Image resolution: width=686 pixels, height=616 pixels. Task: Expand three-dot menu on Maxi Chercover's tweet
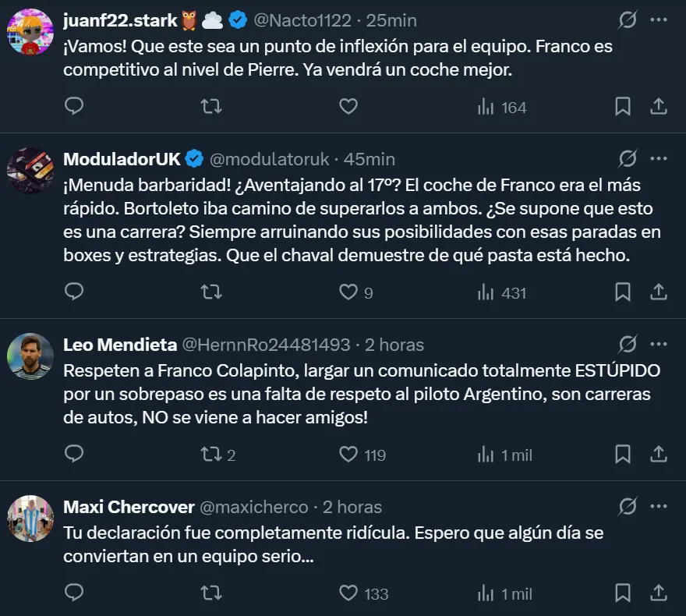pyautogui.click(x=658, y=507)
